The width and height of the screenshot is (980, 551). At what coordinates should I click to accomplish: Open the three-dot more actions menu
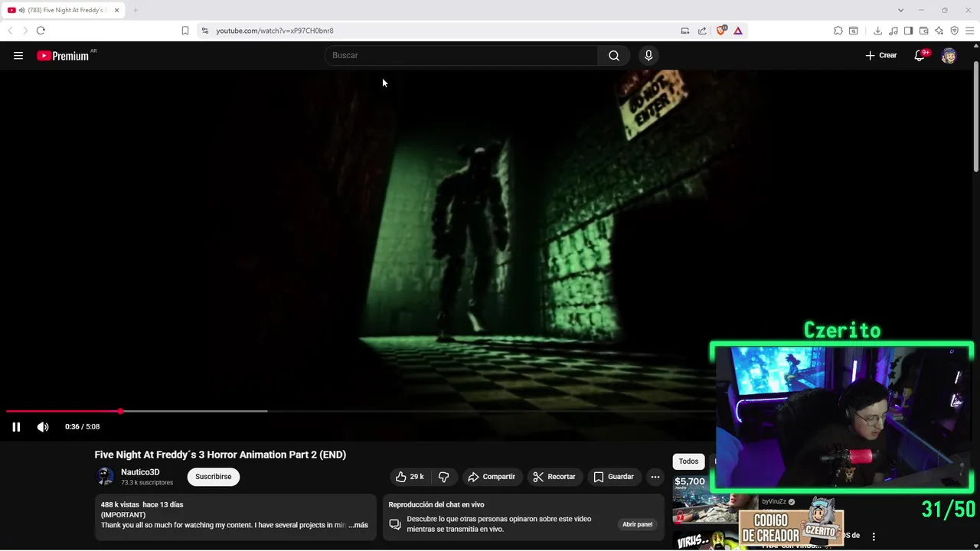[x=655, y=477]
